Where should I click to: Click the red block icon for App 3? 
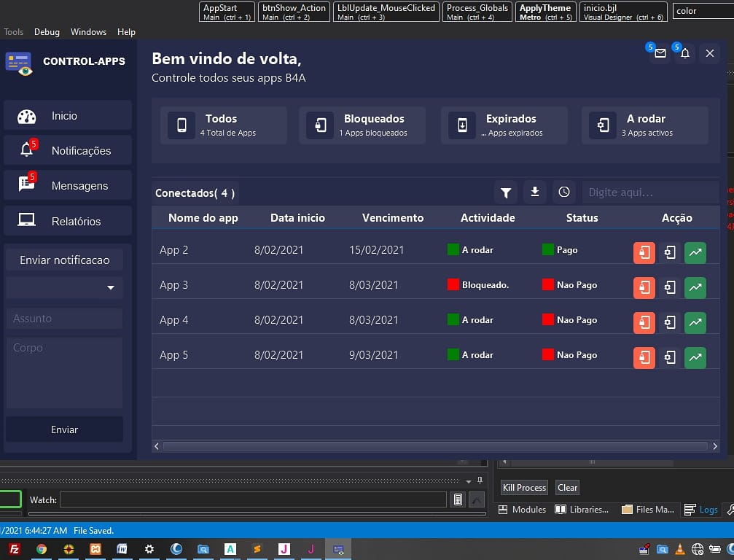pyautogui.click(x=644, y=287)
